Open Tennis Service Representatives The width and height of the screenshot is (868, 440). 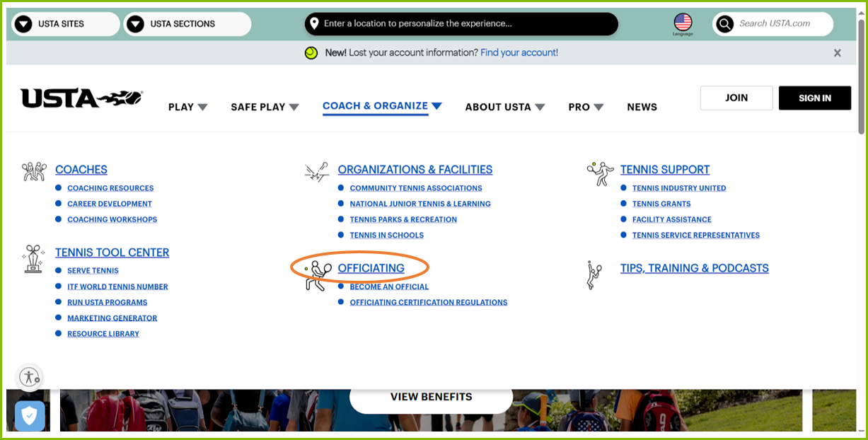point(696,235)
